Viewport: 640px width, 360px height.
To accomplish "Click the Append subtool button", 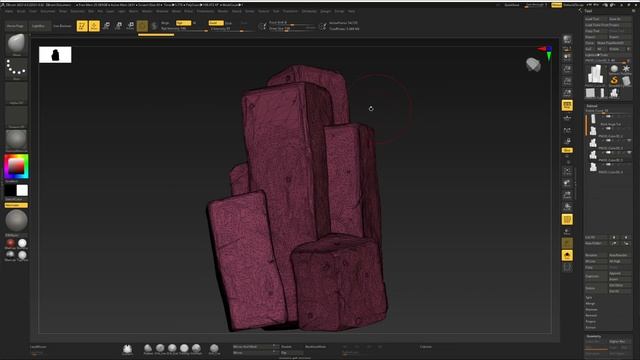I will tap(620, 273).
